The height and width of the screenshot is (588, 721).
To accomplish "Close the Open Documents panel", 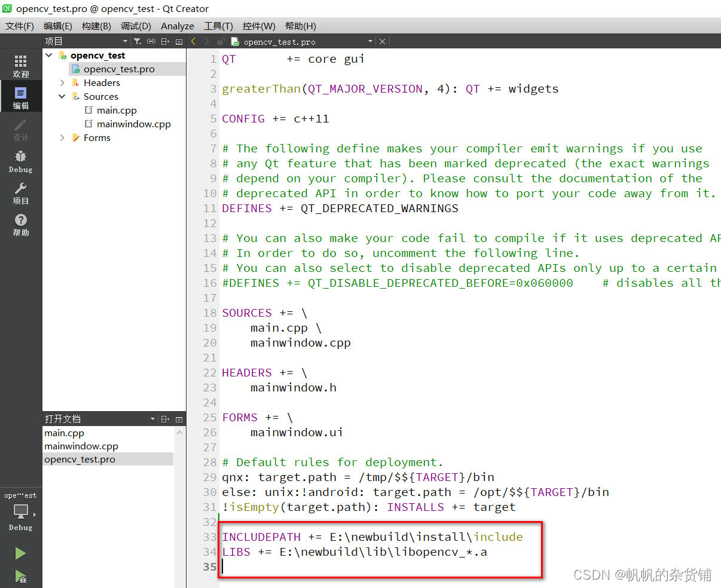I will point(179,419).
